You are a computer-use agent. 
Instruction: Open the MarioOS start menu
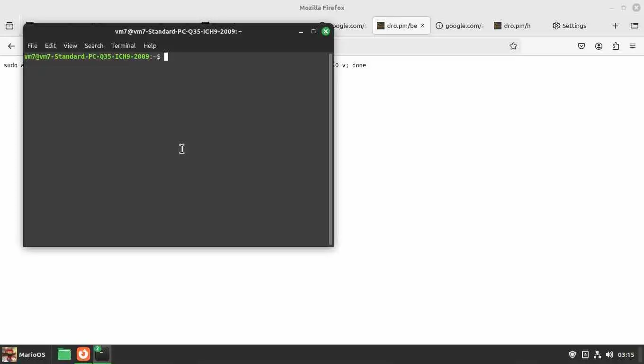click(x=24, y=354)
